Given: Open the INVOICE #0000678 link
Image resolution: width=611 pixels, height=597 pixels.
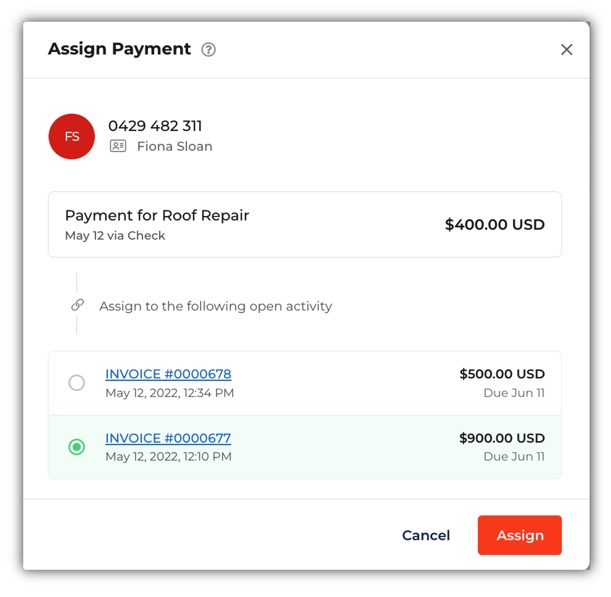Looking at the screenshot, I should point(168,374).
